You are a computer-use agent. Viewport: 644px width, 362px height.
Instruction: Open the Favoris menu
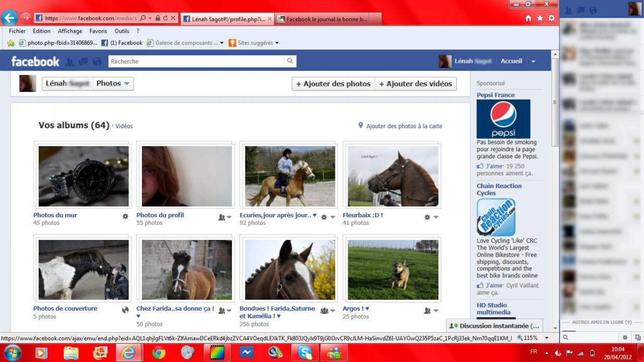[x=98, y=31]
